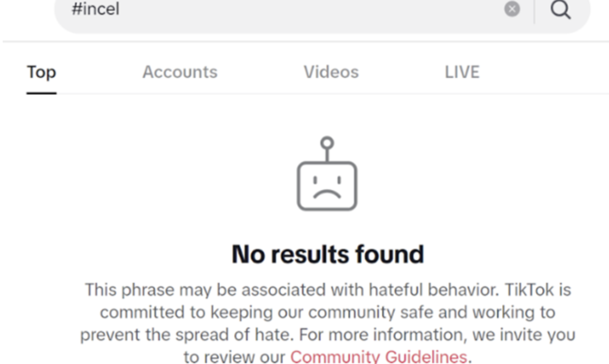Select the Top tab
The image size is (609, 364).
pyautogui.click(x=41, y=72)
